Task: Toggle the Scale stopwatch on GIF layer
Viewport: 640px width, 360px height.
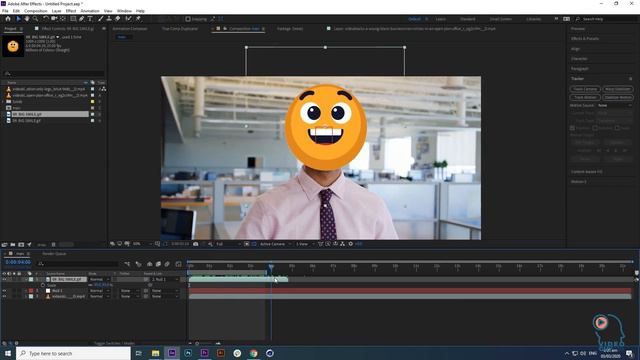Action: tap(43, 285)
